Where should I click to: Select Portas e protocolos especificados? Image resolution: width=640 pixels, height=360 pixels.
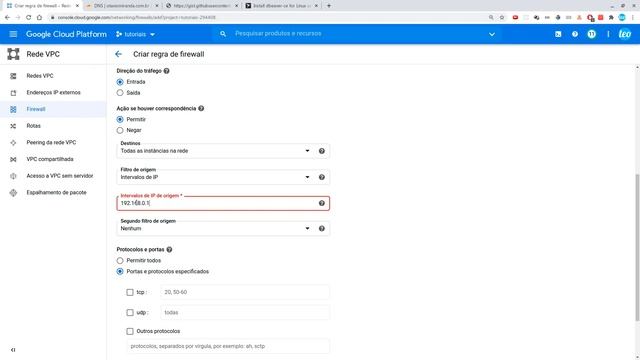(120, 271)
